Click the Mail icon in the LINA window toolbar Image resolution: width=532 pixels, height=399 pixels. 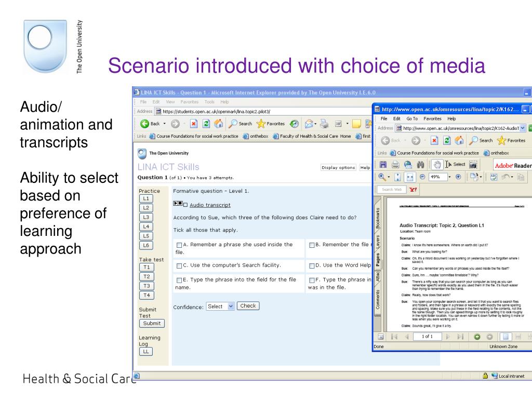point(309,124)
